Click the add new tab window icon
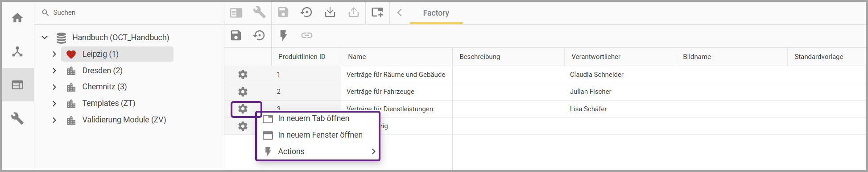The width and height of the screenshot is (868, 172). (x=377, y=12)
